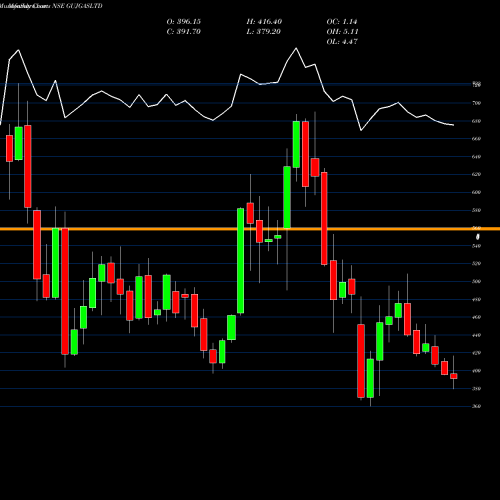This screenshot has height=500, width=500.
Task: Click the last red candle on the chart
Action: coord(454,376)
